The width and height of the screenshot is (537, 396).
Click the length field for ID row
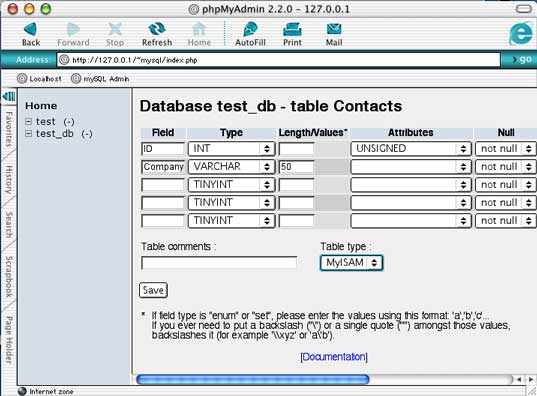point(297,149)
